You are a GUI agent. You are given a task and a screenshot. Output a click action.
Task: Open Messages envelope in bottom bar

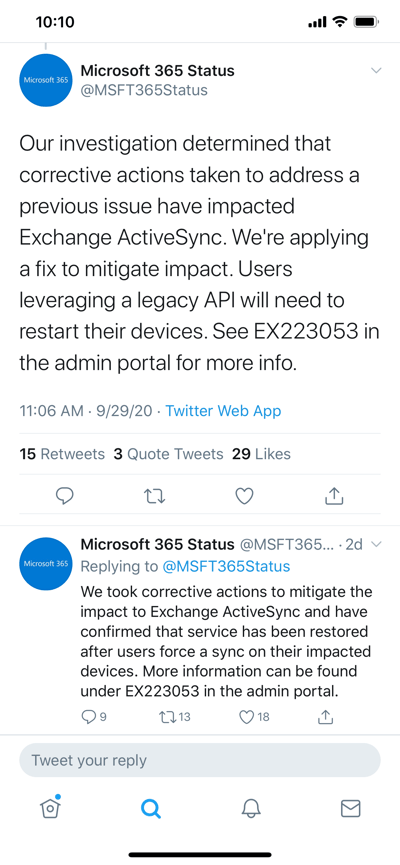[x=350, y=809]
